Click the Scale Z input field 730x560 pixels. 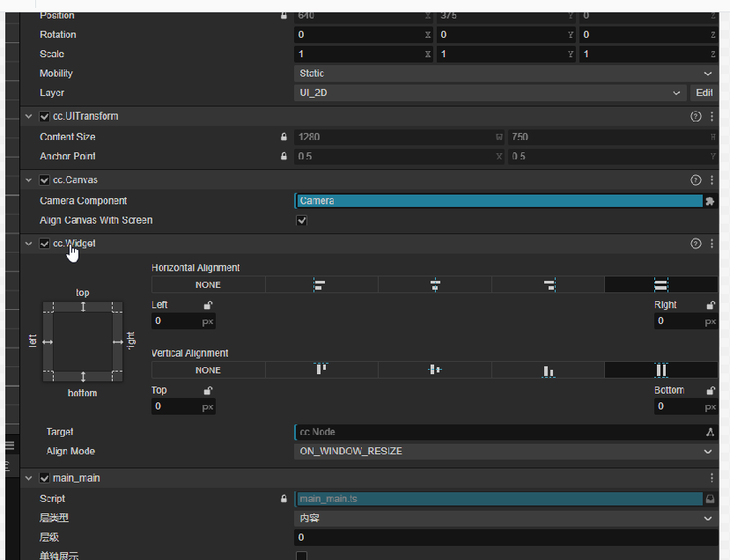[648, 54]
